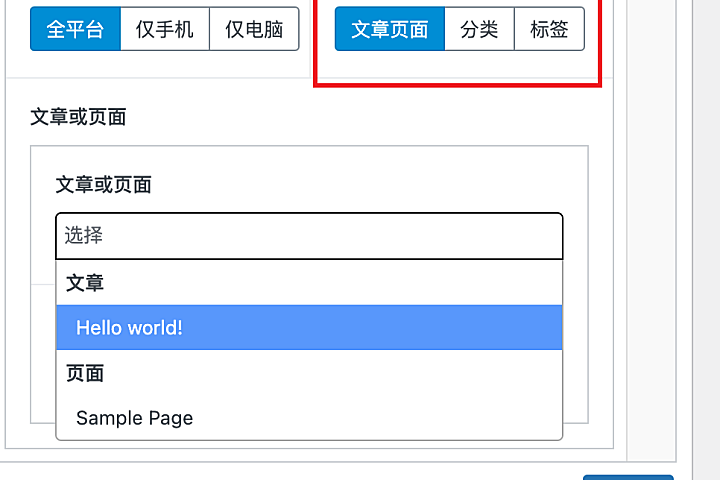Click the 选择 search input field
Image resolution: width=720 pixels, height=480 pixels.
click(309, 236)
